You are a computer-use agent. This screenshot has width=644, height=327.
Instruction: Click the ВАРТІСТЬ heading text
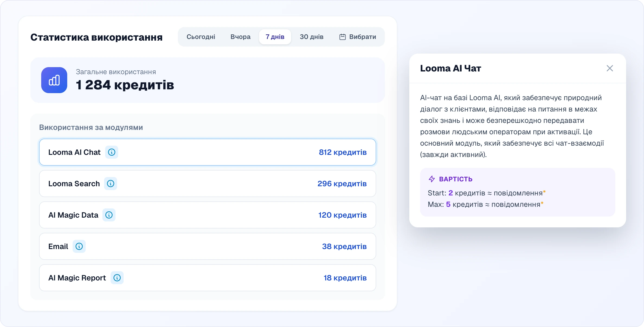point(456,179)
